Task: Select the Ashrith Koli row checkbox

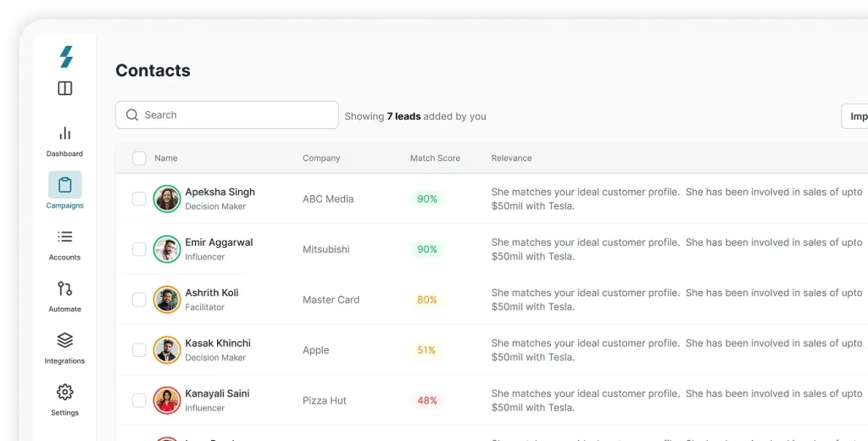Action: click(x=139, y=299)
